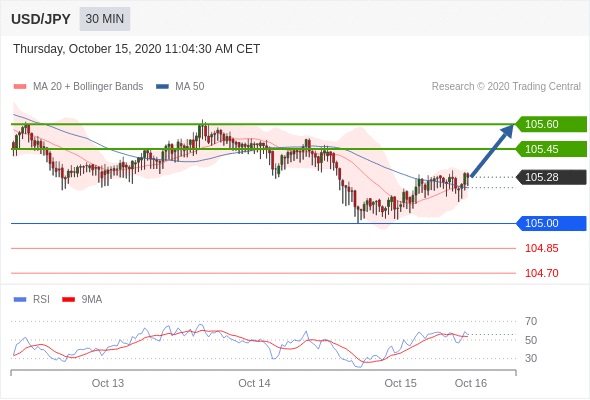Select the green 105.60 resistance price tag
This screenshot has width=590, height=400.
pos(551,124)
